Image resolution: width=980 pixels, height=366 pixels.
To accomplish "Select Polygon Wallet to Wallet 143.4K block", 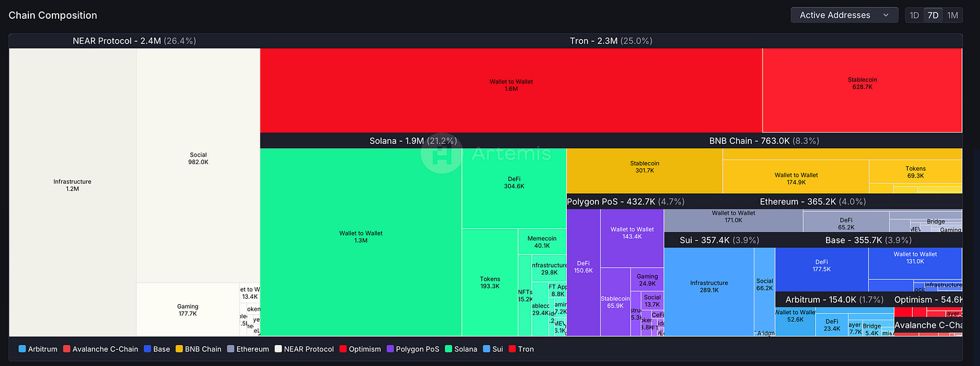I will [x=631, y=238].
